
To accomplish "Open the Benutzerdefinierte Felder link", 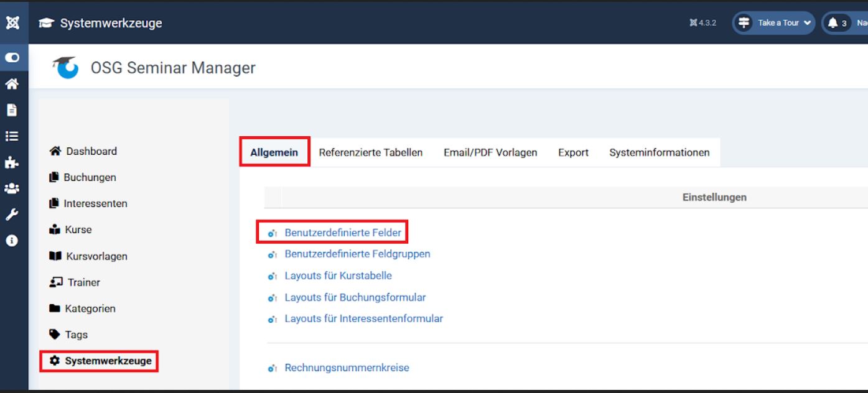I will click(x=344, y=232).
